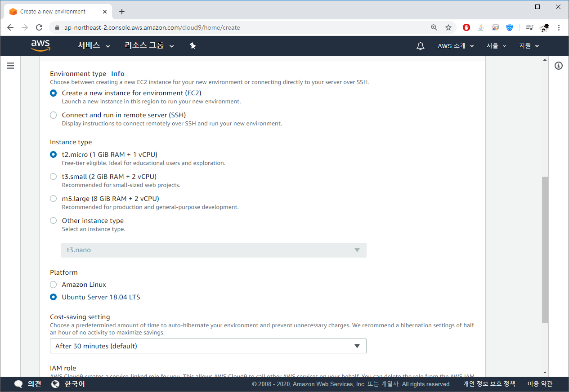The height and width of the screenshot is (392, 569).
Task: Open 이용 약관 terms link
Action: (x=540, y=384)
